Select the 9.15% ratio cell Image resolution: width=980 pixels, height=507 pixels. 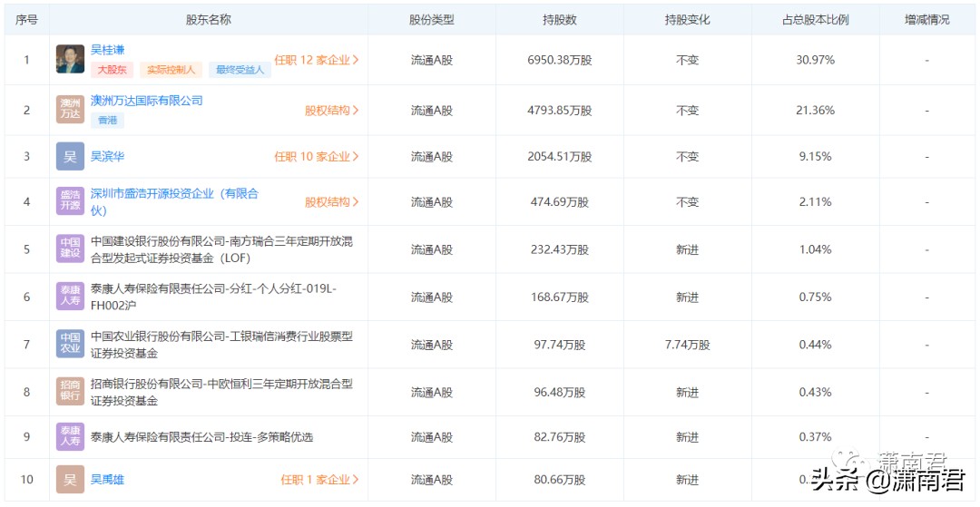tap(816, 157)
